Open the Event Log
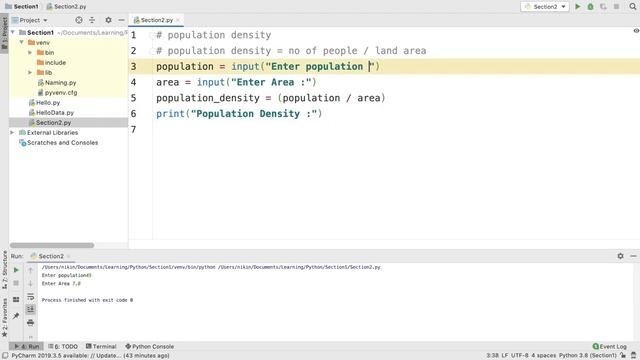 pos(609,346)
